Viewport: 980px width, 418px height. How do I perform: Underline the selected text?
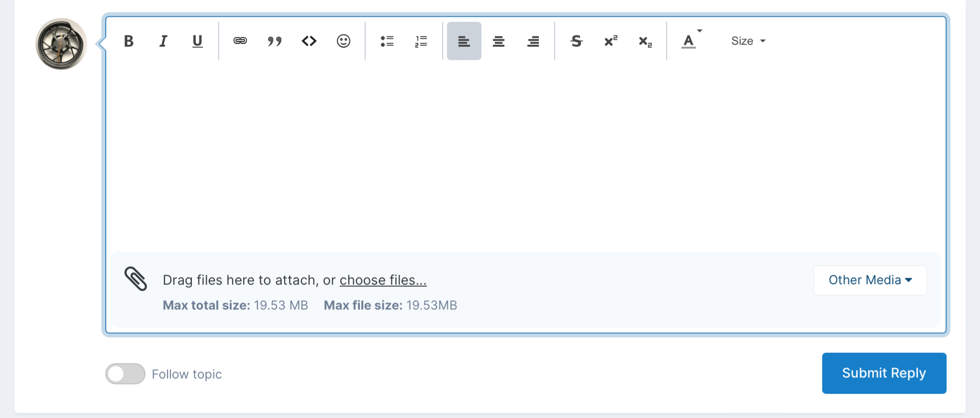pyautogui.click(x=197, y=41)
